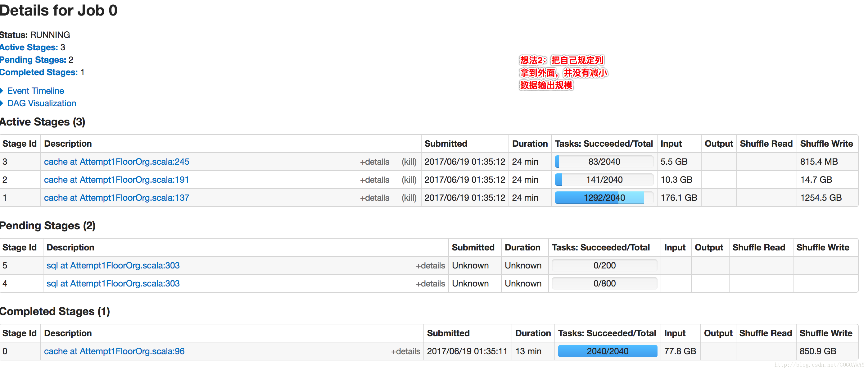Select the Status: RUNNING text
This screenshot has height=371, width=868.
(x=35, y=35)
